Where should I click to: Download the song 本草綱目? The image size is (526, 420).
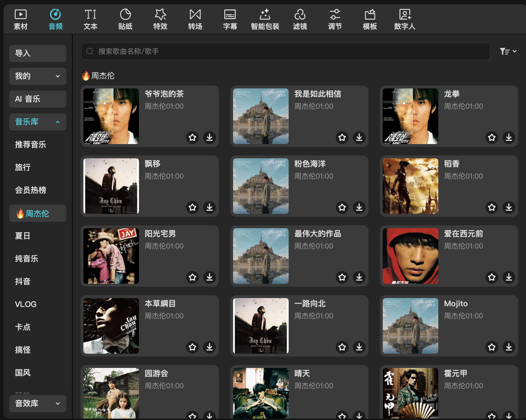pos(210,347)
